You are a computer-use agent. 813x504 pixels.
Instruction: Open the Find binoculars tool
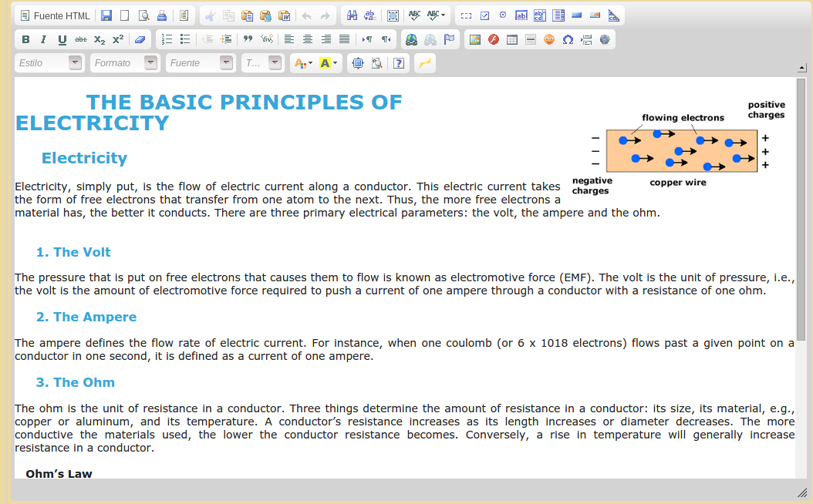coord(352,15)
